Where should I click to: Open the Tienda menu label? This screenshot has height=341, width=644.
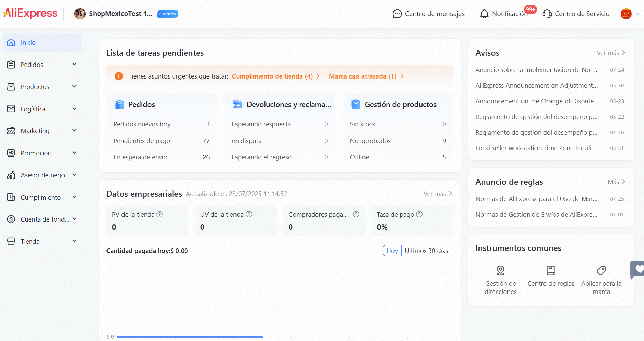(30, 241)
